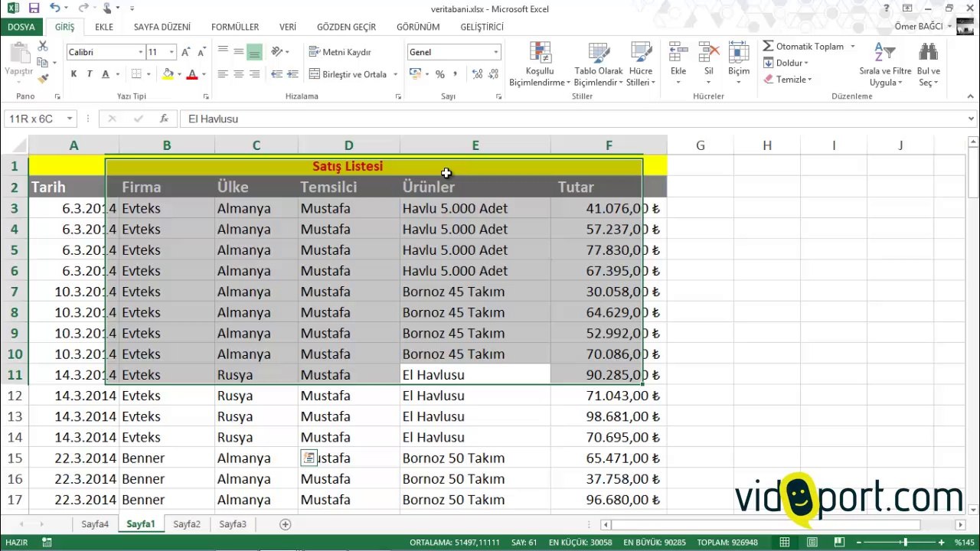
Task: Open Sayfa4 worksheet tab
Action: (x=96, y=524)
